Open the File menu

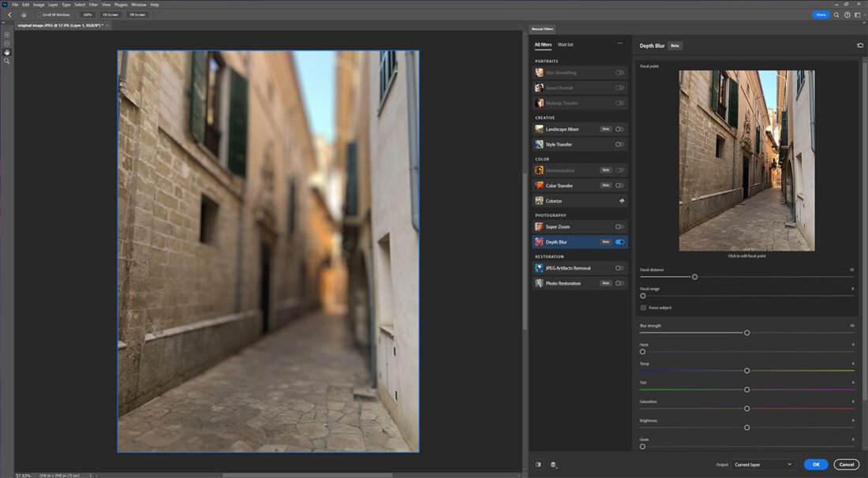(x=15, y=5)
